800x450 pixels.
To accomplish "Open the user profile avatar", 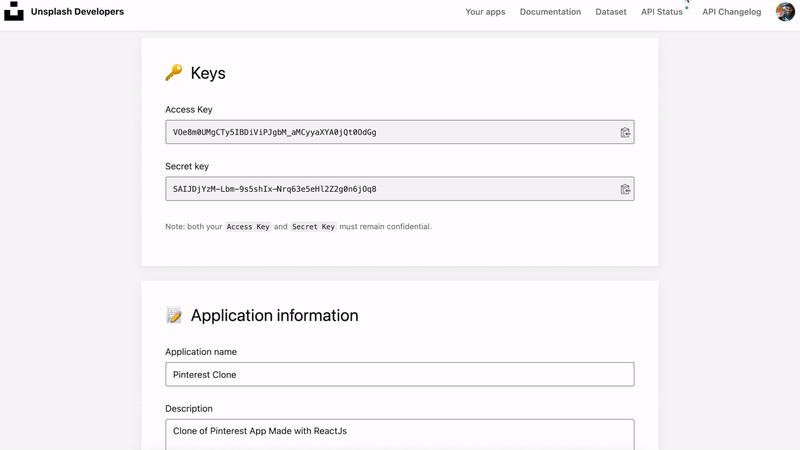I will 785,12.
